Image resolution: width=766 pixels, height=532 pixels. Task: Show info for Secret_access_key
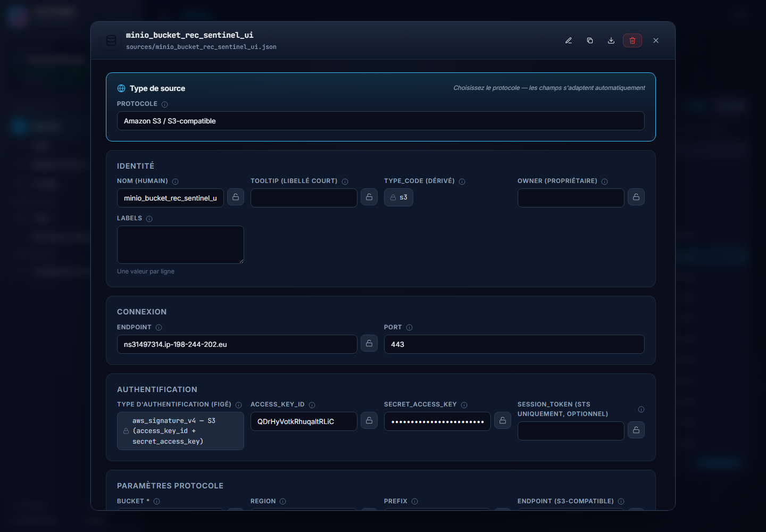point(464,405)
